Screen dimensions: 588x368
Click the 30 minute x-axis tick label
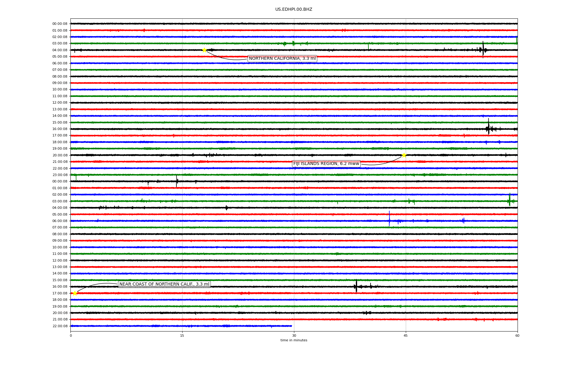coord(294,335)
